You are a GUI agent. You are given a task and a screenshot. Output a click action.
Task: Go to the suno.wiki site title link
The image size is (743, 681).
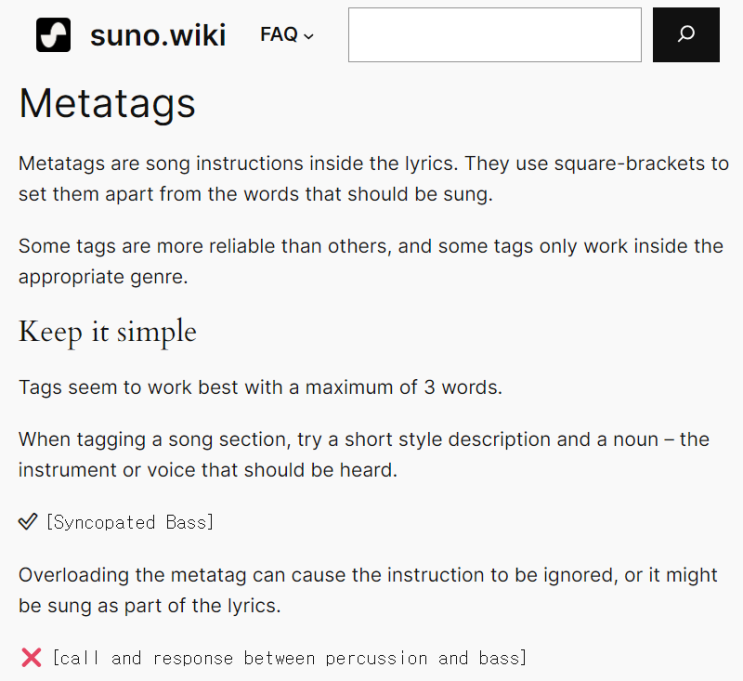[x=158, y=35]
